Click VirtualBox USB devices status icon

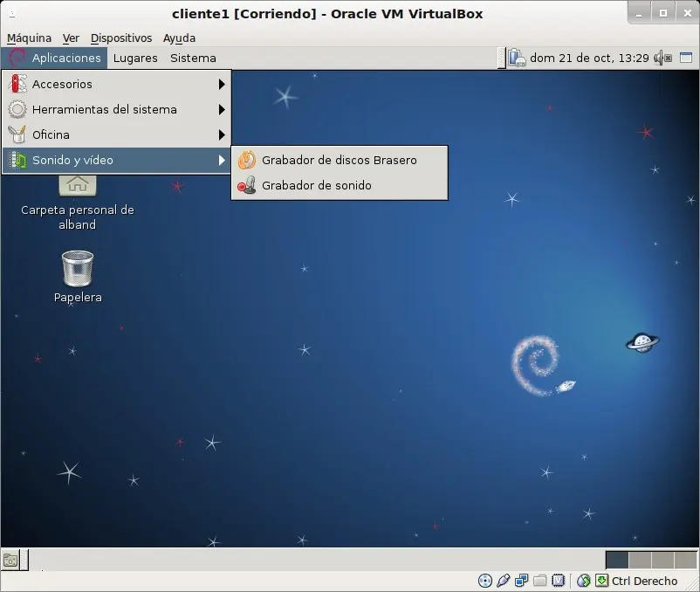click(503, 581)
